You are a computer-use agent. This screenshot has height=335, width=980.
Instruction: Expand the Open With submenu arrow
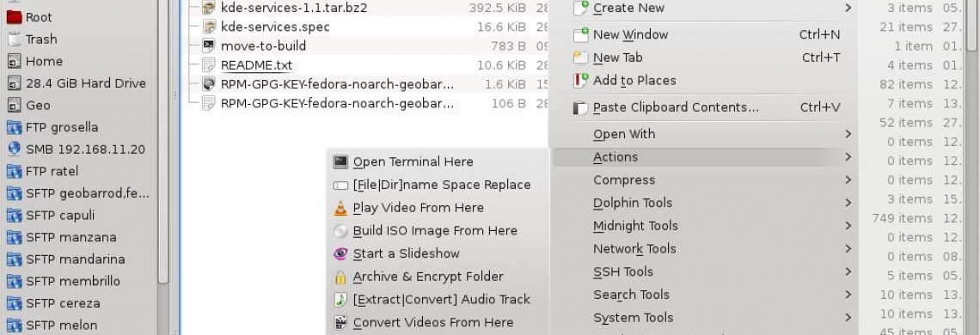848,134
